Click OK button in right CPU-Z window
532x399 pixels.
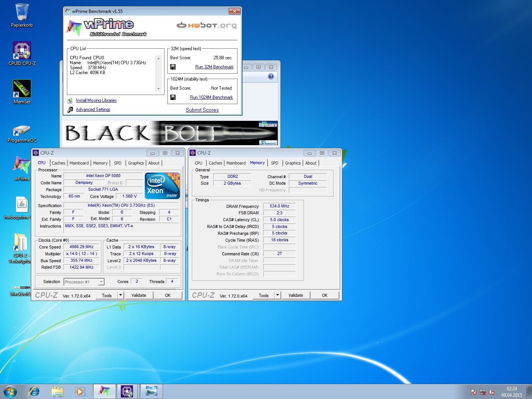click(x=325, y=295)
